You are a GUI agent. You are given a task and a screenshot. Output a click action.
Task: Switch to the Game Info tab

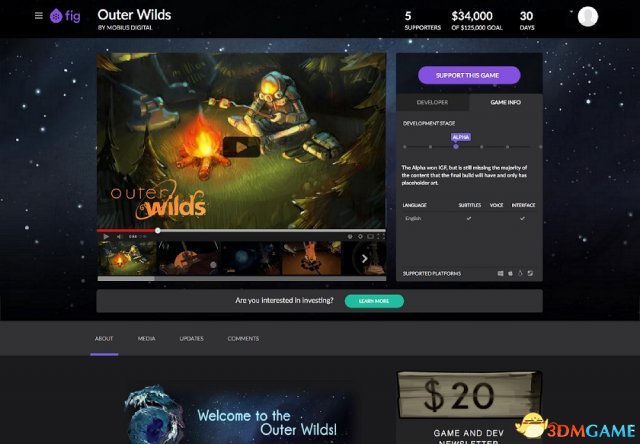[x=505, y=102]
